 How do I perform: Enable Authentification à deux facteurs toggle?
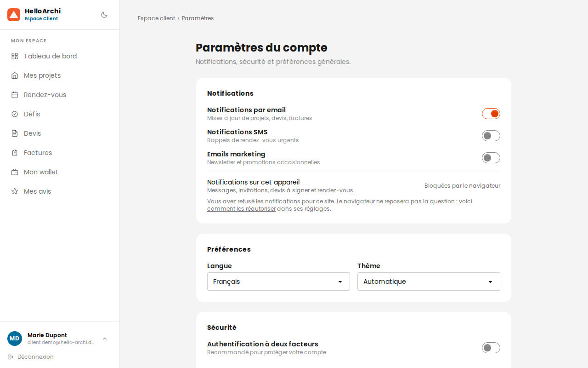pos(491,348)
